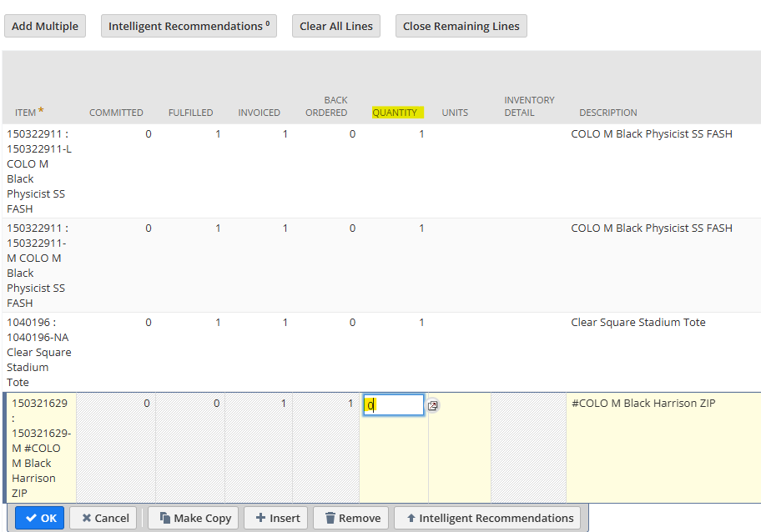This screenshot has width=761, height=532.
Task: Click quantity 1 in Stadium Tote row
Action: [421, 323]
